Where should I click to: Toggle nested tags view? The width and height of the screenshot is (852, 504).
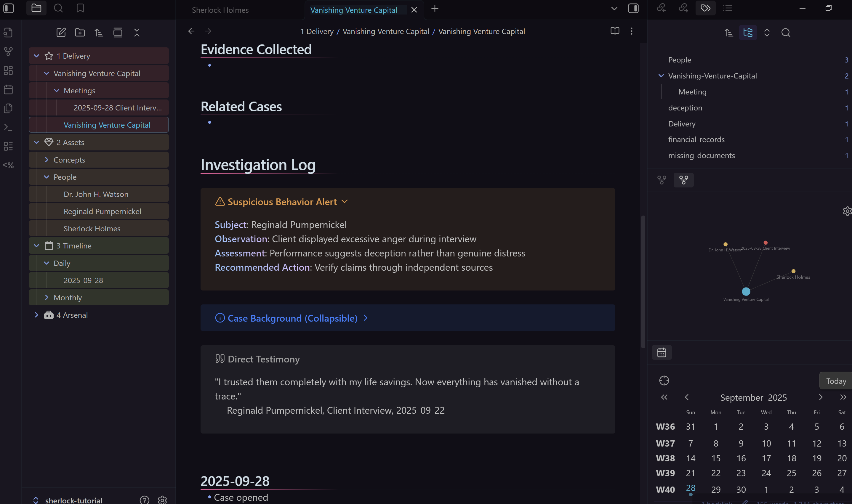[x=748, y=33]
